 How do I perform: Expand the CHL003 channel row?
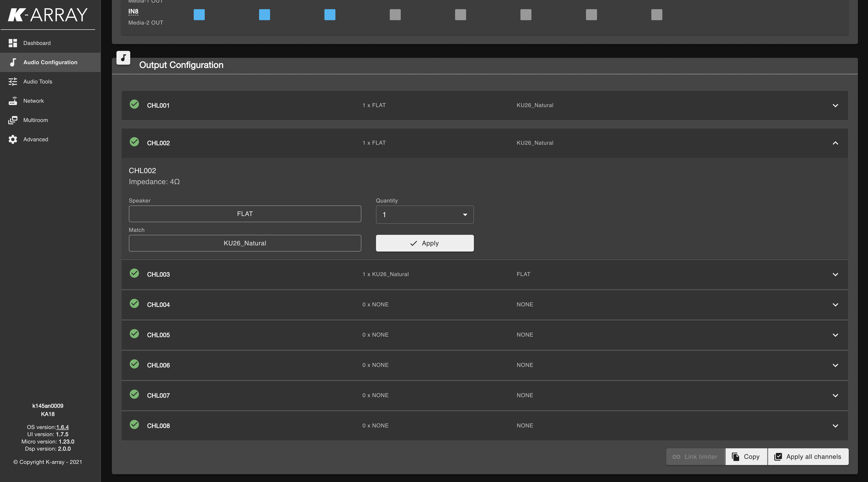point(835,275)
